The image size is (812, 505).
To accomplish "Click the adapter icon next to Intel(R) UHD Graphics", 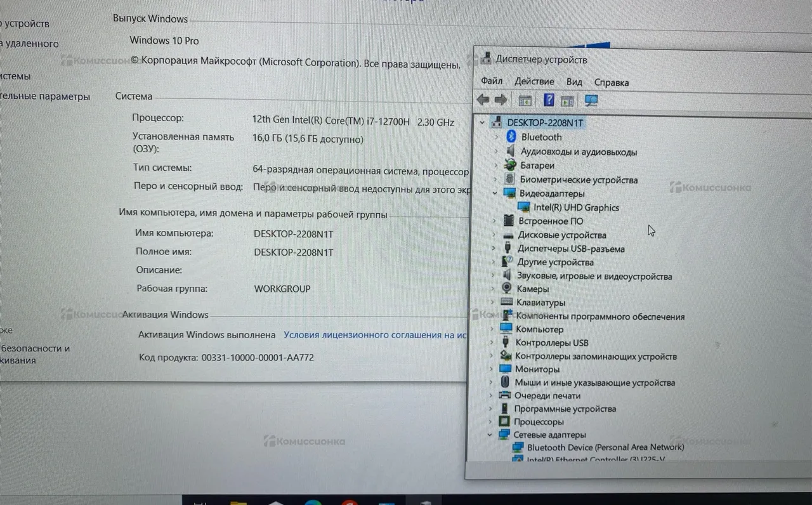I will (524, 207).
